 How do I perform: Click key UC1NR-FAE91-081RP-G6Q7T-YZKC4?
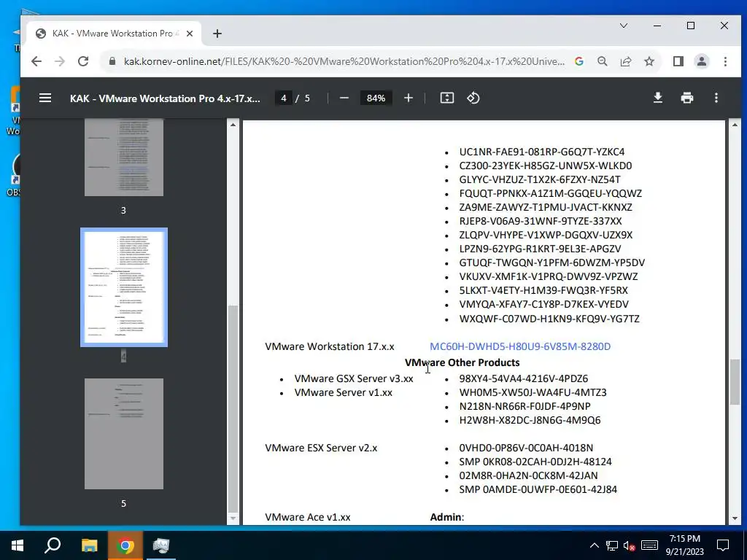(542, 152)
